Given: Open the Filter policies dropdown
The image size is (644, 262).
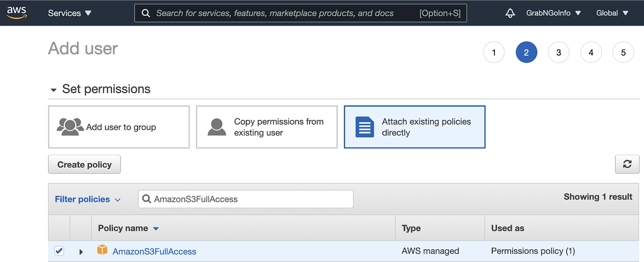Looking at the screenshot, I should click(x=87, y=199).
